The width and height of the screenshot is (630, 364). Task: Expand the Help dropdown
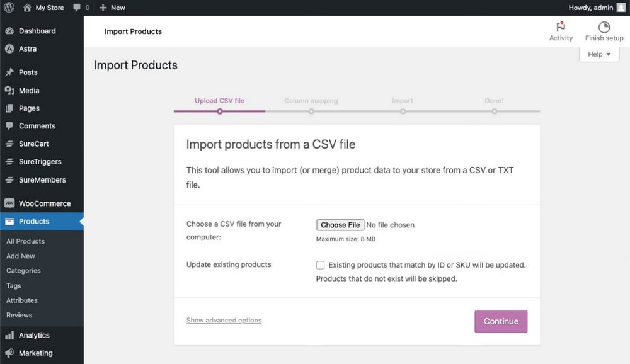pyautogui.click(x=599, y=54)
